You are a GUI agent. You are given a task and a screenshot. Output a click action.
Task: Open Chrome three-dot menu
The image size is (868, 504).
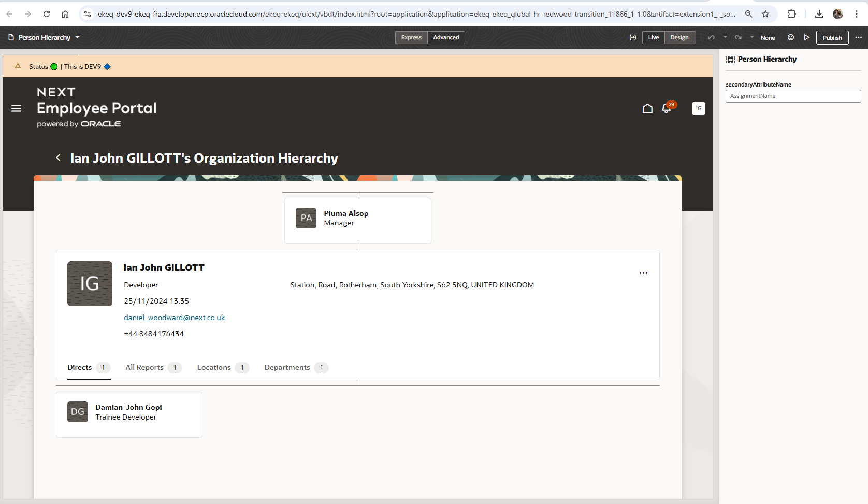pyautogui.click(x=857, y=14)
